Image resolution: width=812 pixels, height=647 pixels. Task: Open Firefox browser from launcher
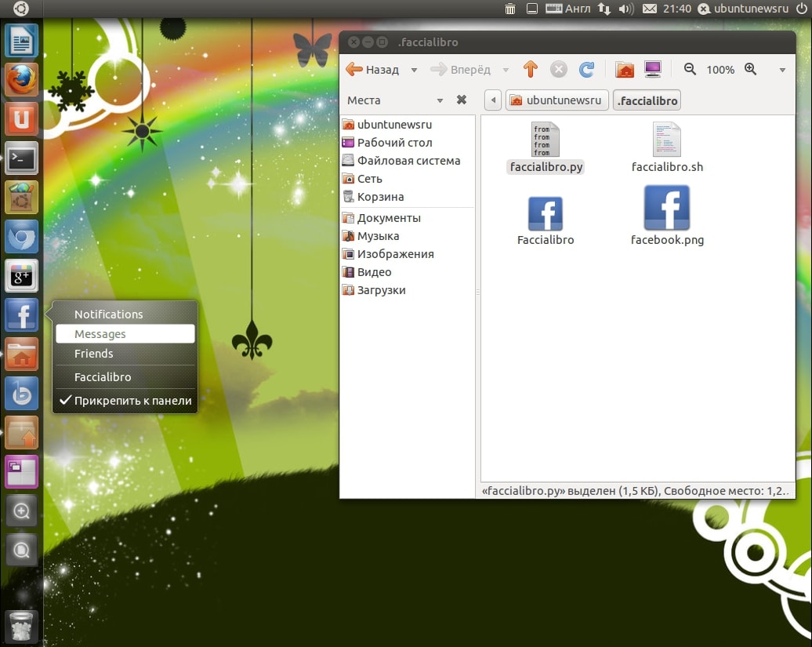pos(21,80)
